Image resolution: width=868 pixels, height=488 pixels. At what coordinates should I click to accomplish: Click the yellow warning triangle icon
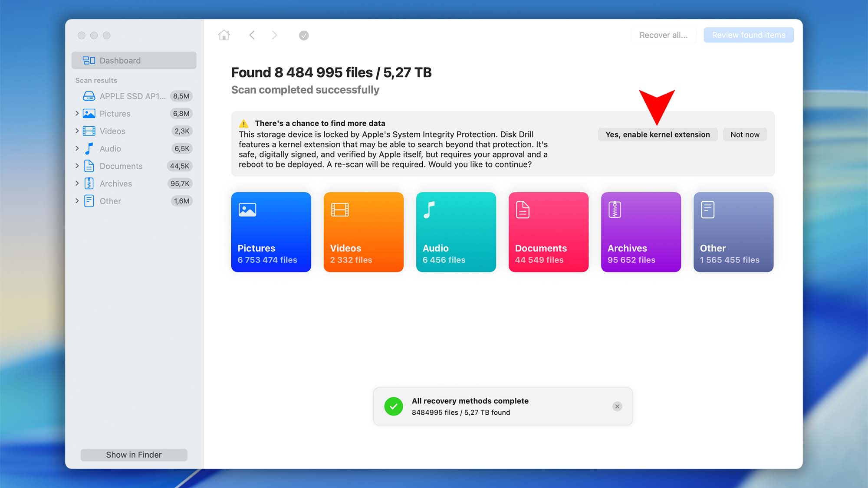[x=244, y=124]
